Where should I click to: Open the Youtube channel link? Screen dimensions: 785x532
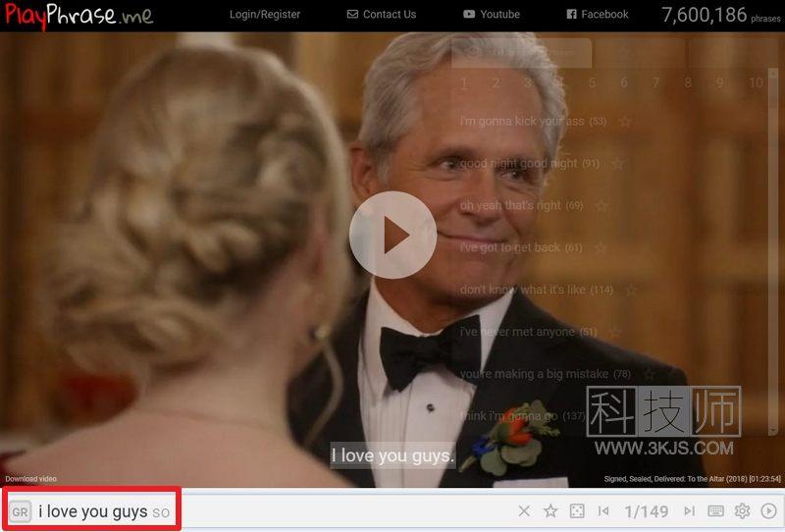[x=492, y=15]
